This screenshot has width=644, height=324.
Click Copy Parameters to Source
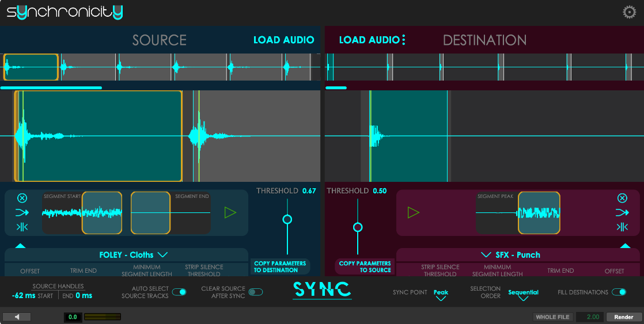point(365,266)
